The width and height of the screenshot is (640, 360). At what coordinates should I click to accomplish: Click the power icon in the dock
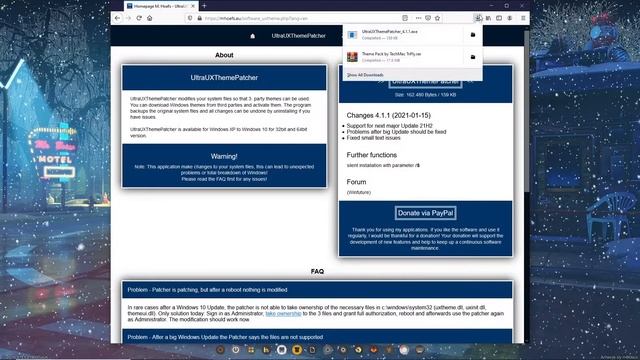point(236,350)
